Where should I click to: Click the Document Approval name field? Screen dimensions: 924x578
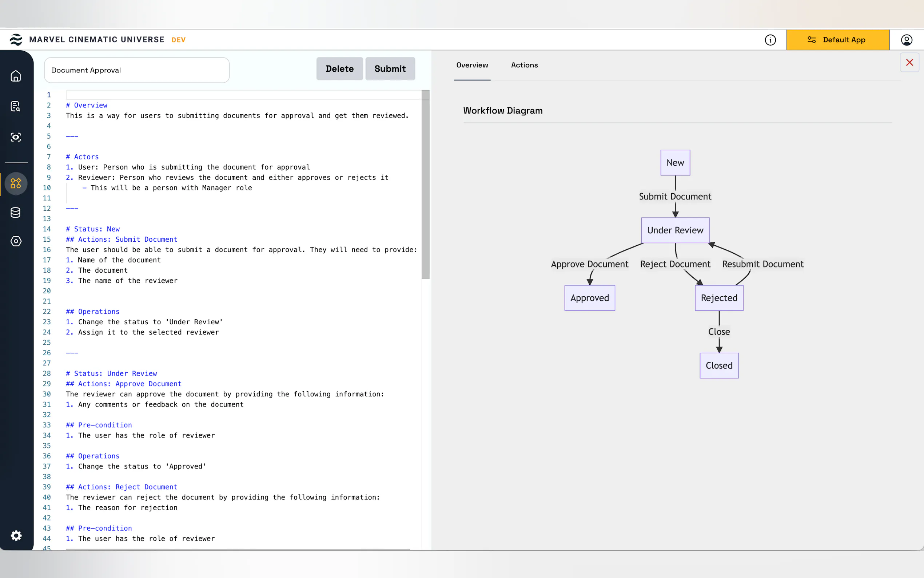click(x=137, y=70)
